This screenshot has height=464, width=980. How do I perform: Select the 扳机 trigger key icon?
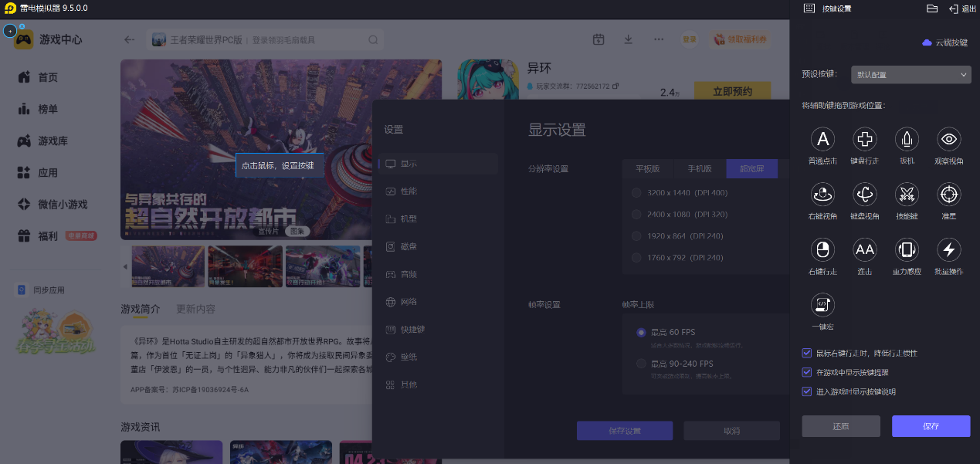pyautogui.click(x=907, y=139)
